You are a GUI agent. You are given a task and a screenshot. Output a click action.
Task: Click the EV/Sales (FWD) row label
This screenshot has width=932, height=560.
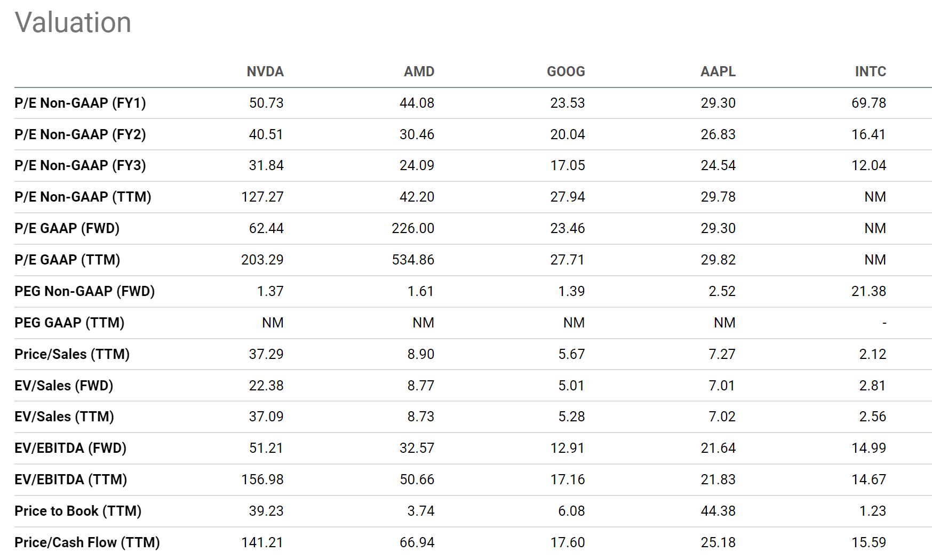pyautogui.click(x=63, y=386)
